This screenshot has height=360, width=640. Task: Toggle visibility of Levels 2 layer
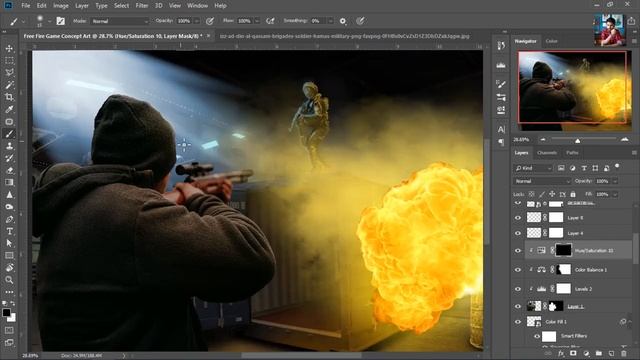[518, 289]
